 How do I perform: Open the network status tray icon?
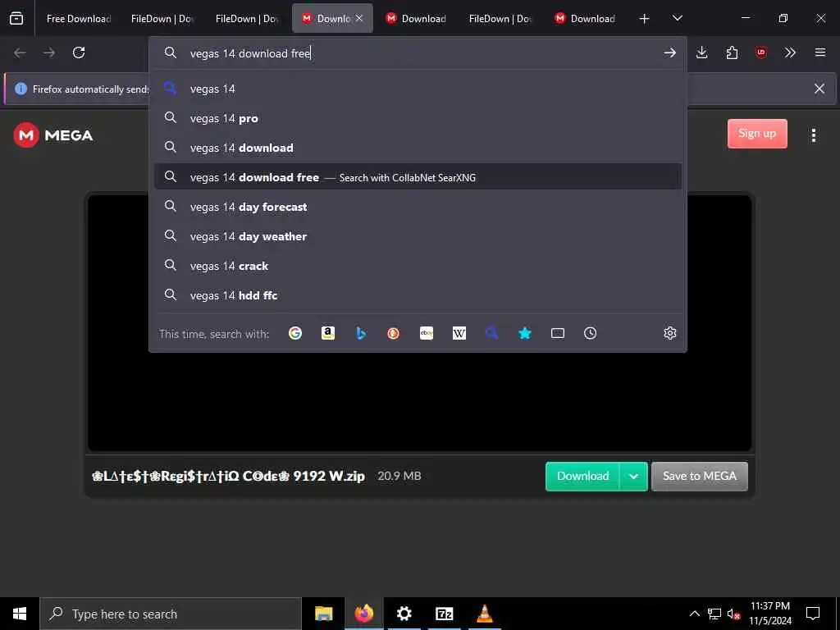tap(714, 614)
